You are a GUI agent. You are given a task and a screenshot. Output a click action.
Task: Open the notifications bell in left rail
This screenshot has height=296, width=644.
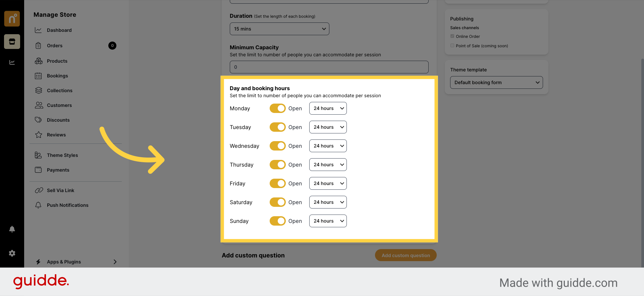(12, 229)
